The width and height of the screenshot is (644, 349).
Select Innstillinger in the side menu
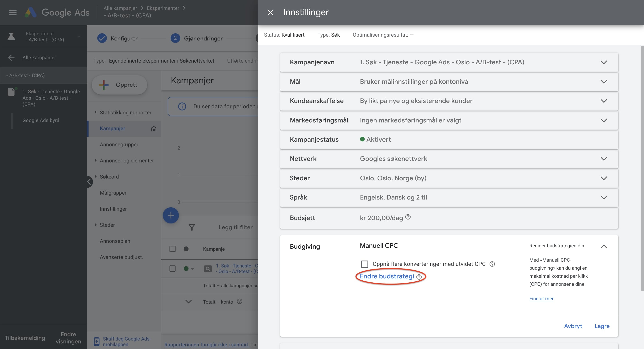tap(113, 209)
